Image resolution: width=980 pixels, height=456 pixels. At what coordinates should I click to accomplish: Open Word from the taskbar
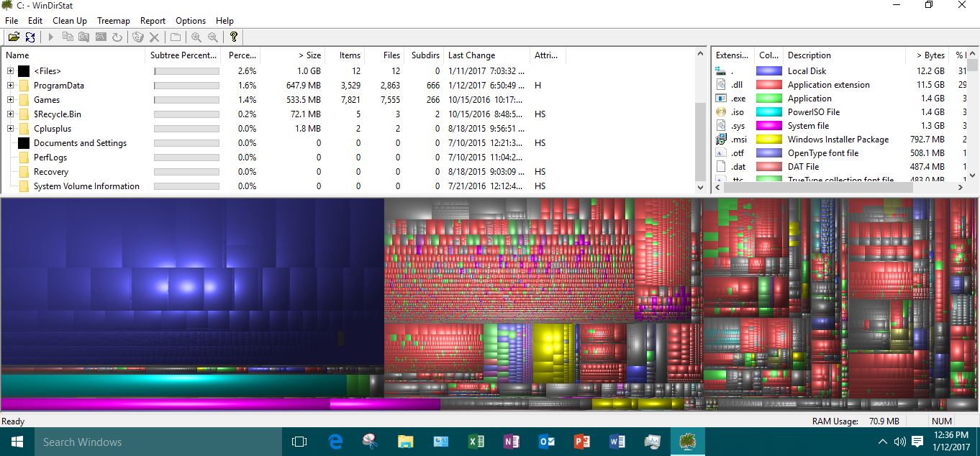pos(617,442)
